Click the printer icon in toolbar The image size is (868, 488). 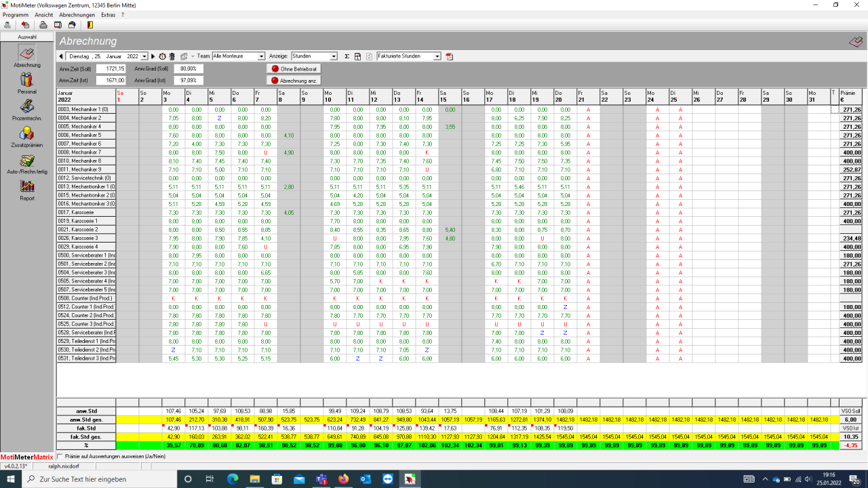(42, 25)
